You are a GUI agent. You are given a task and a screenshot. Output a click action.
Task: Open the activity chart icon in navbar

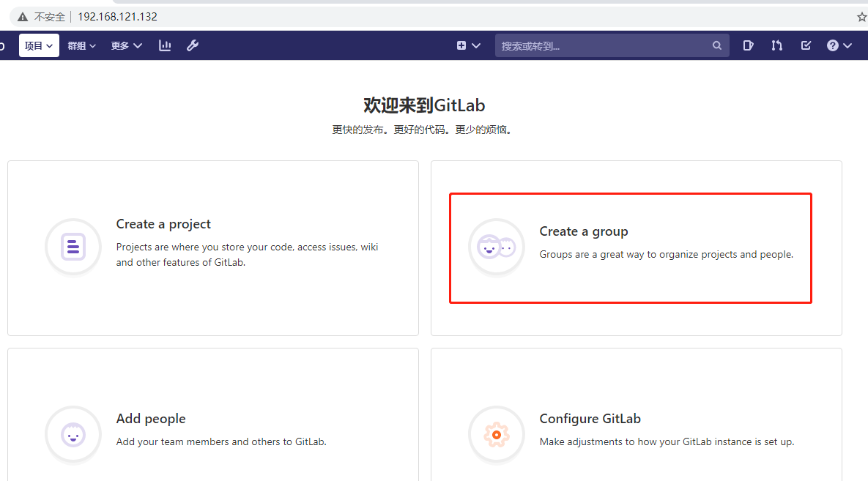(165, 45)
